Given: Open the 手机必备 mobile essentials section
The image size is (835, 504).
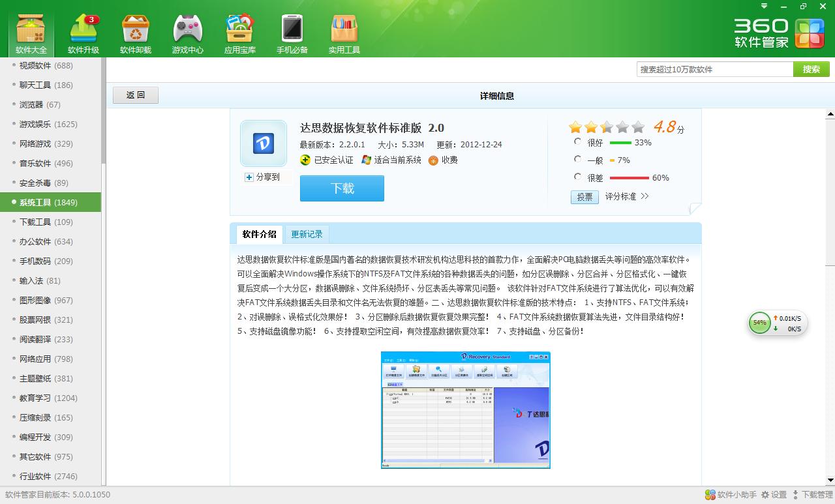Looking at the screenshot, I should tap(292, 33).
